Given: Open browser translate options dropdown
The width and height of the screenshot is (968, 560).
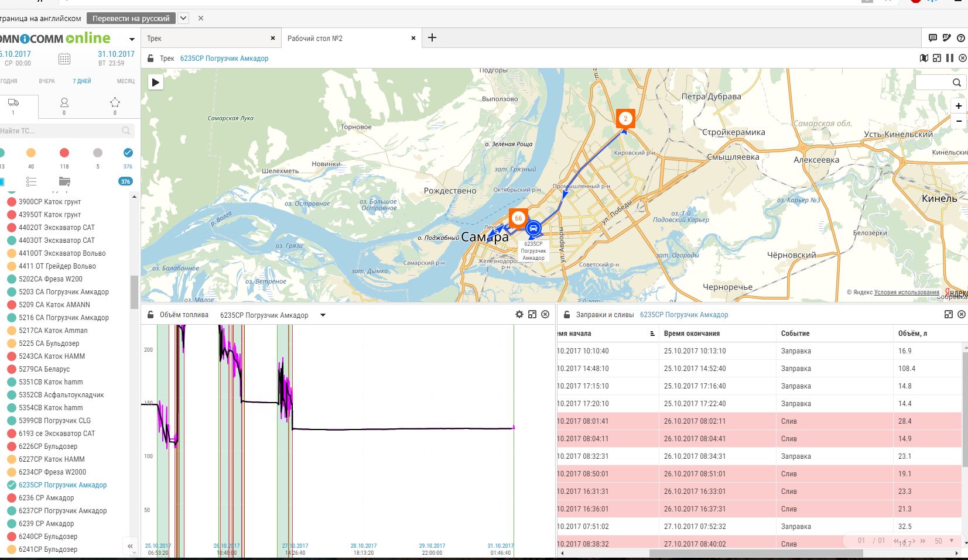Looking at the screenshot, I should coord(183,18).
